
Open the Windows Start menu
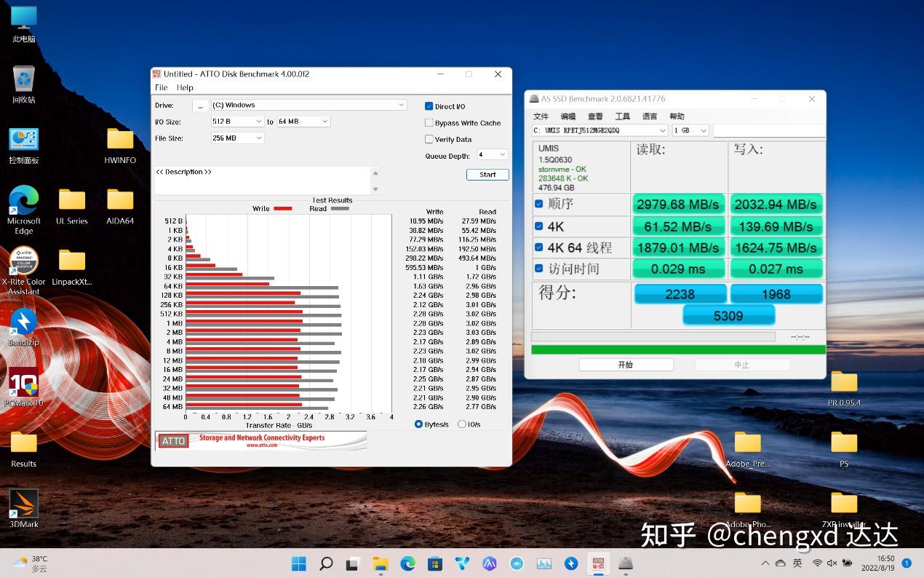point(299,563)
